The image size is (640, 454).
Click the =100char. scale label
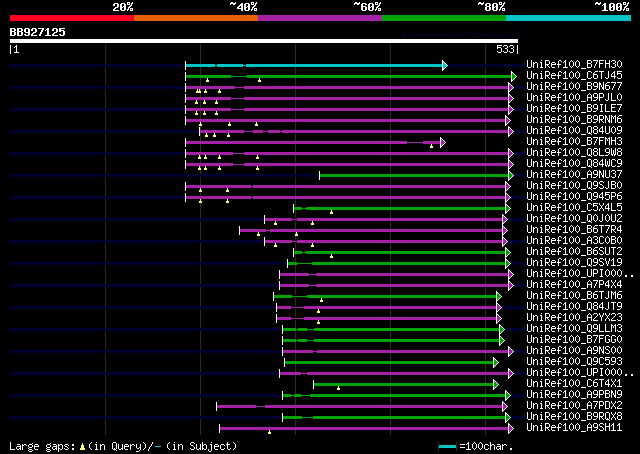(x=486, y=446)
